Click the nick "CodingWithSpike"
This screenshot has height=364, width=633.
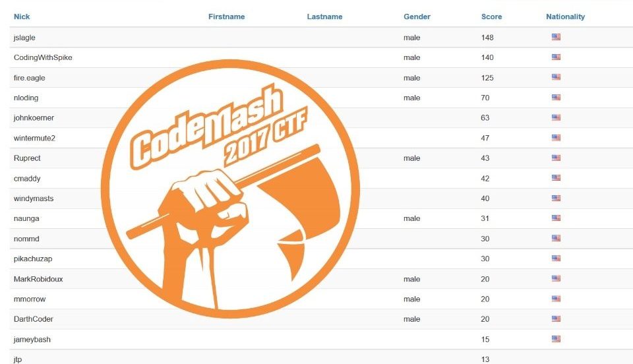click(43, 57)
